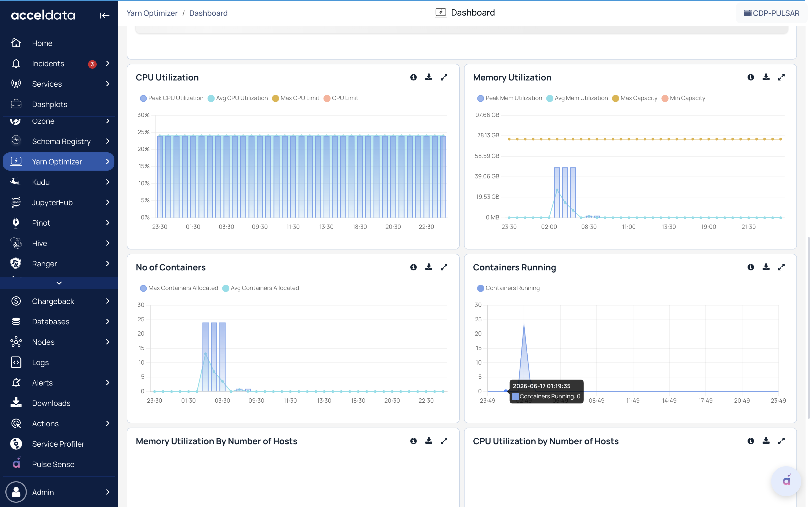Show info for Memory Utilization By Hosts
Screen dimensions: 812x507
[x=413, y=441]
